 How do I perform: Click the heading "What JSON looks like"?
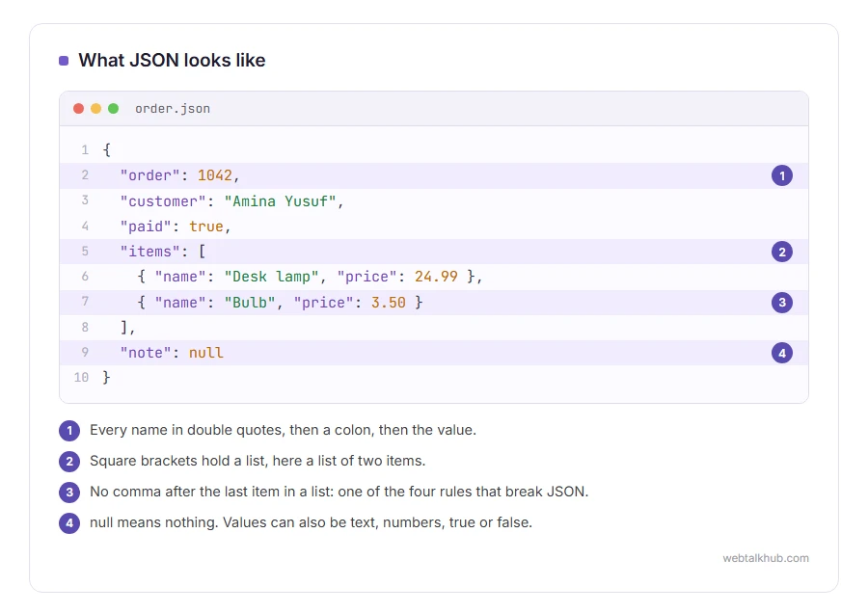pyautogui.click(x=172, y=60)
